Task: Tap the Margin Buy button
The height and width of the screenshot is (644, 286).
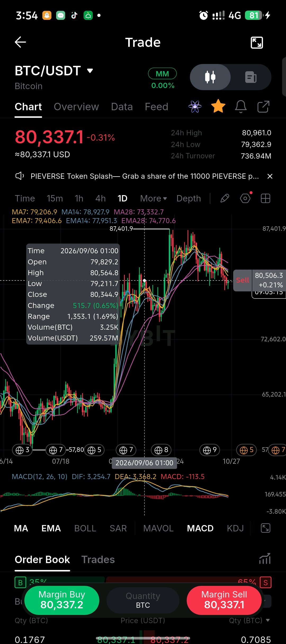Action: tap(62, 600)
